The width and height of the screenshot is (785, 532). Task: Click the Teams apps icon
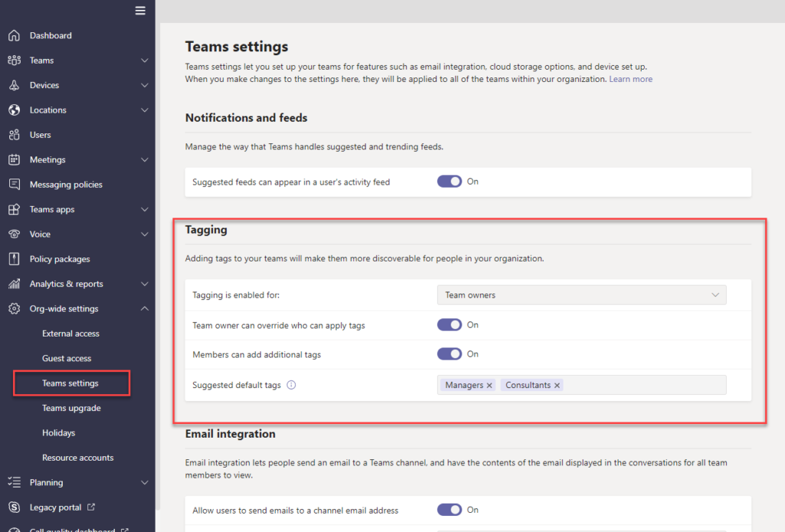pyautogui.click(x=14, y=209)
